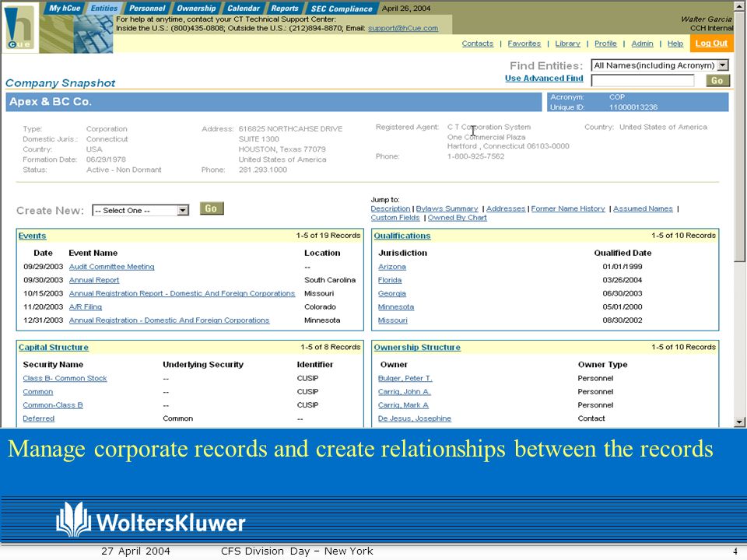Viewport: 747px width, 560px height.
Task: Jump to Addresses section
Action: click(x=506, y=208)
